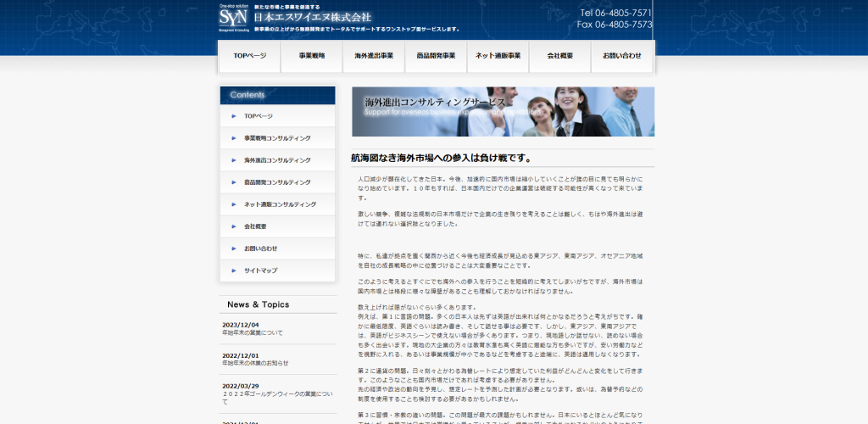Screen dimensions: 868x424
Task: Open TOPページ in top navigation
Action: [x=250, y=56]
